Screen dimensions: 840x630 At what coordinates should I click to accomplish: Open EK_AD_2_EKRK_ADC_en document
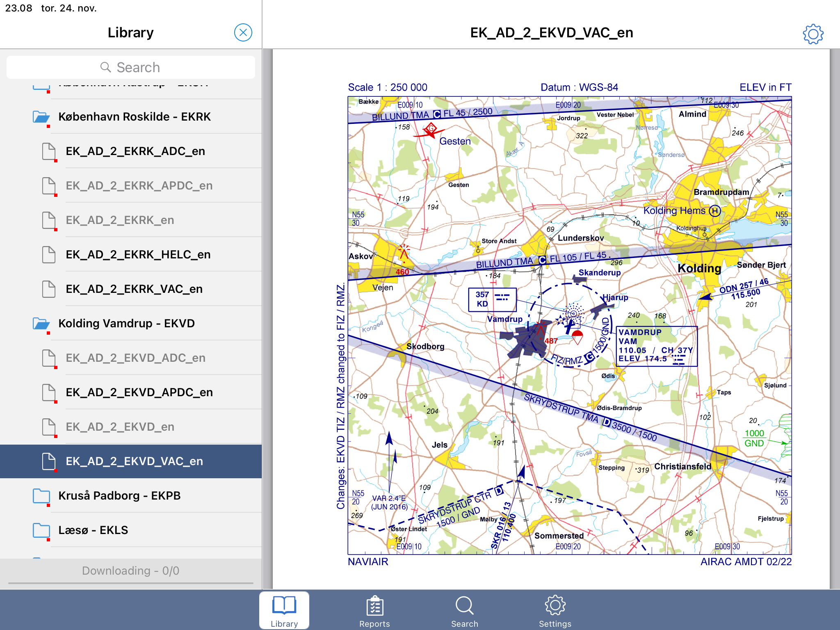coord(131,151)
